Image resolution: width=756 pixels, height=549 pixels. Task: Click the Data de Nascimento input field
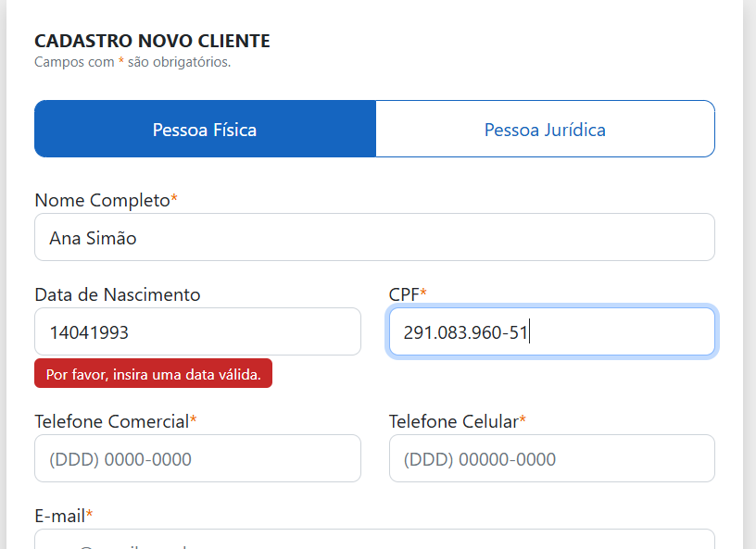tap(197, 331)
